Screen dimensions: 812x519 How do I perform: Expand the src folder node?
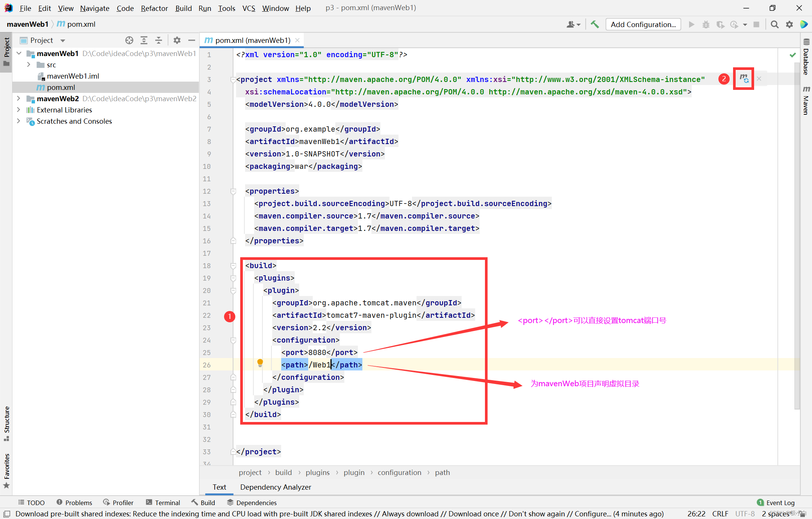[x=29, y=65]
